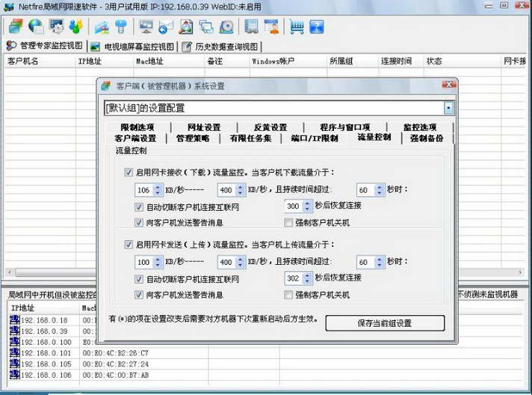Image resolution: width=532 pixels, height=395 pixels.
Task: Switch to 历史数据查询视图 view
Action: tap(220, 46)
